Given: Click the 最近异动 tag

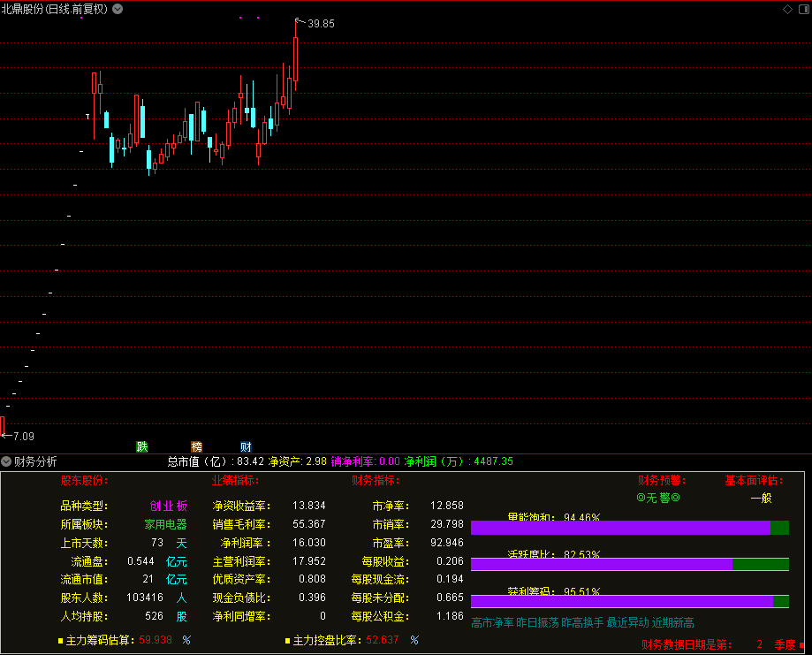Looking at the screenshot, I should point(627,622).
